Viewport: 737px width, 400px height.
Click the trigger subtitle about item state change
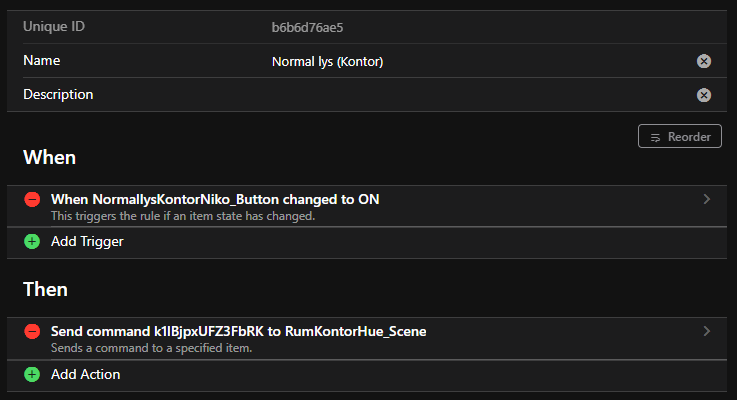(183, 215)
